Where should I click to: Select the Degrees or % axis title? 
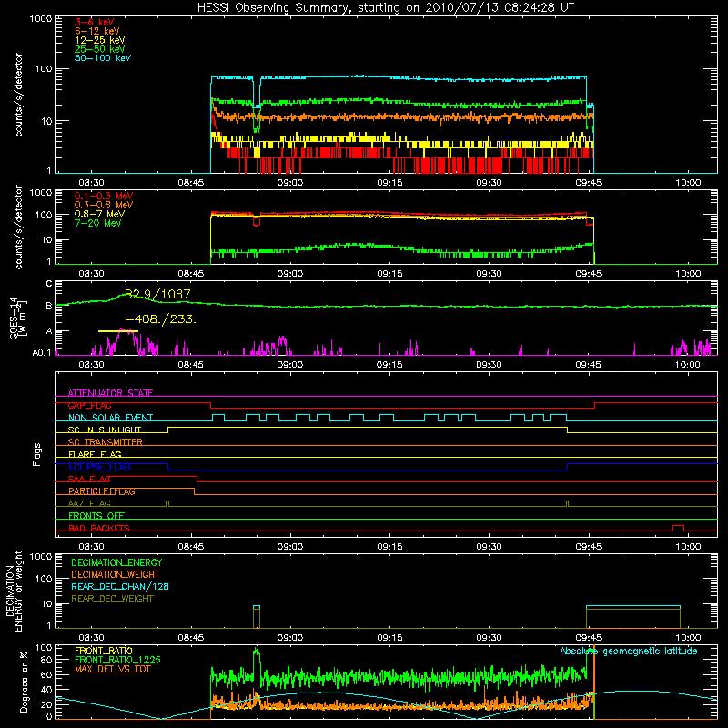tap(24, 682)
